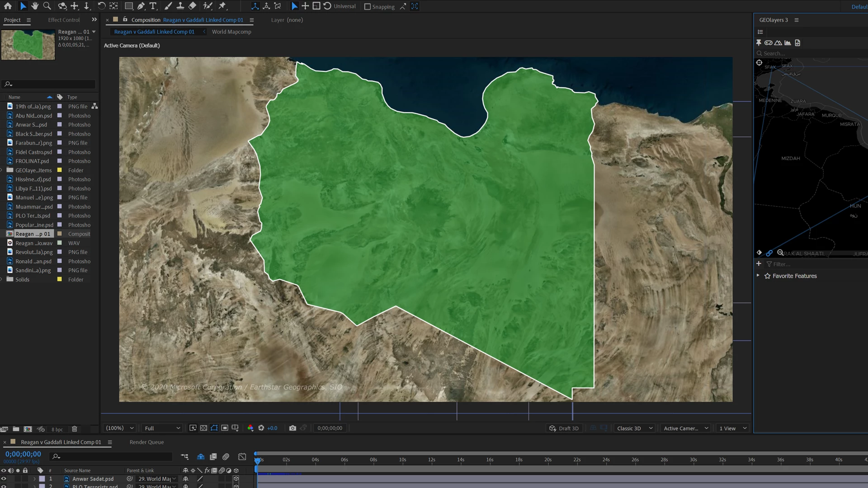Select the Puppet Pin tool
Image resolution: width=868 pixels, height=488 pixels.
pos(222,6)
